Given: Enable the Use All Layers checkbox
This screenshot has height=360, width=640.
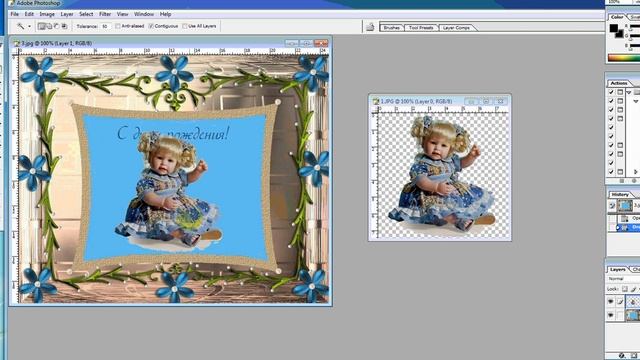Looking at the screenshot, I should [184, 26].
